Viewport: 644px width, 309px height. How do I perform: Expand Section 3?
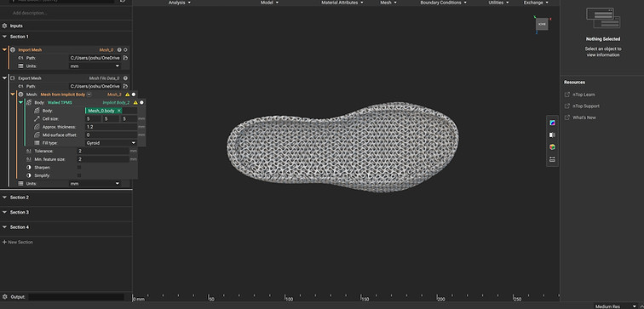[x=4, y=212]
